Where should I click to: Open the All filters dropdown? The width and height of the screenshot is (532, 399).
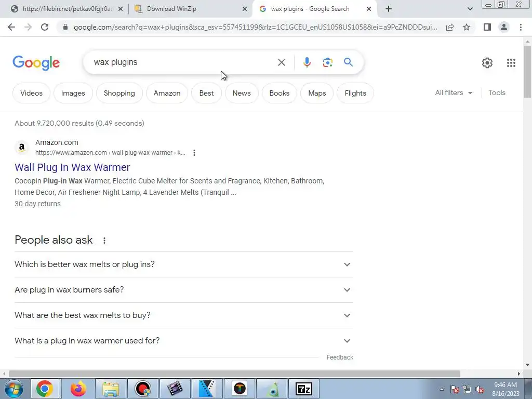tap(454, 92)
